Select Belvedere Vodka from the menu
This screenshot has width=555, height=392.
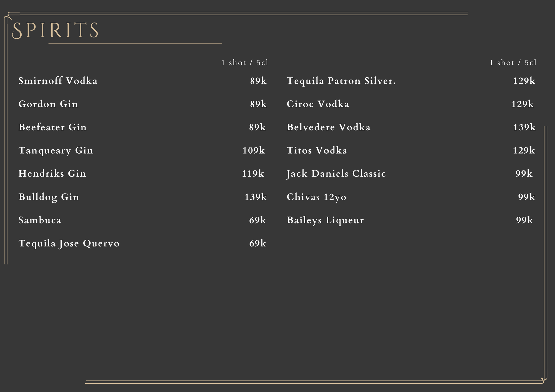tap(329, 127)
